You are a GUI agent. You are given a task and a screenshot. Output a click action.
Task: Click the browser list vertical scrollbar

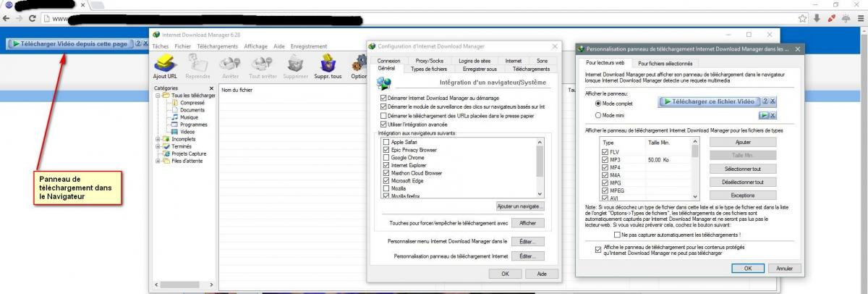(539, 169)
